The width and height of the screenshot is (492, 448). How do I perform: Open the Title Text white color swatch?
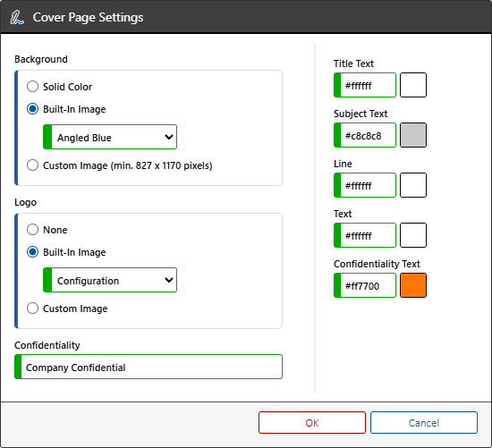[413, 85]
